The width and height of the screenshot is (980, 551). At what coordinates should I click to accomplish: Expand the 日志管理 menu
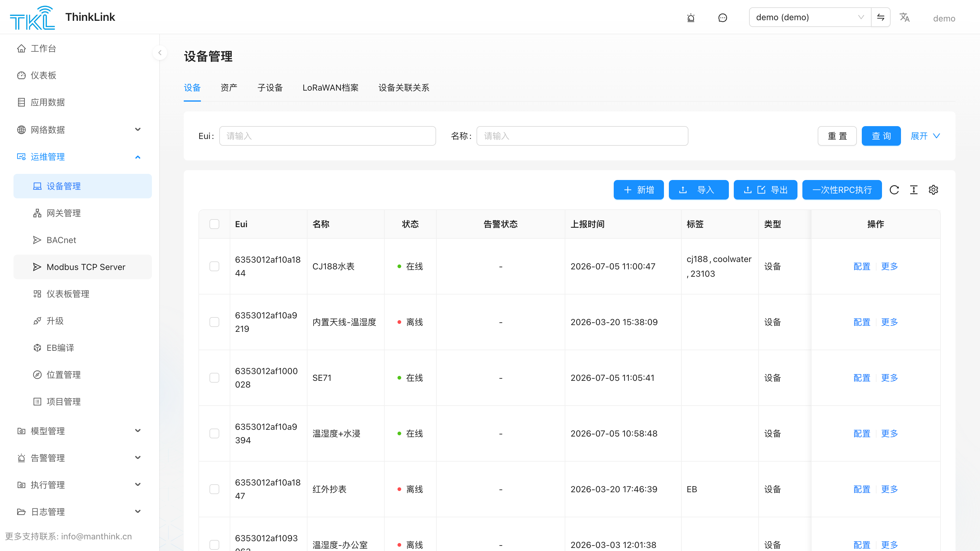83,512
